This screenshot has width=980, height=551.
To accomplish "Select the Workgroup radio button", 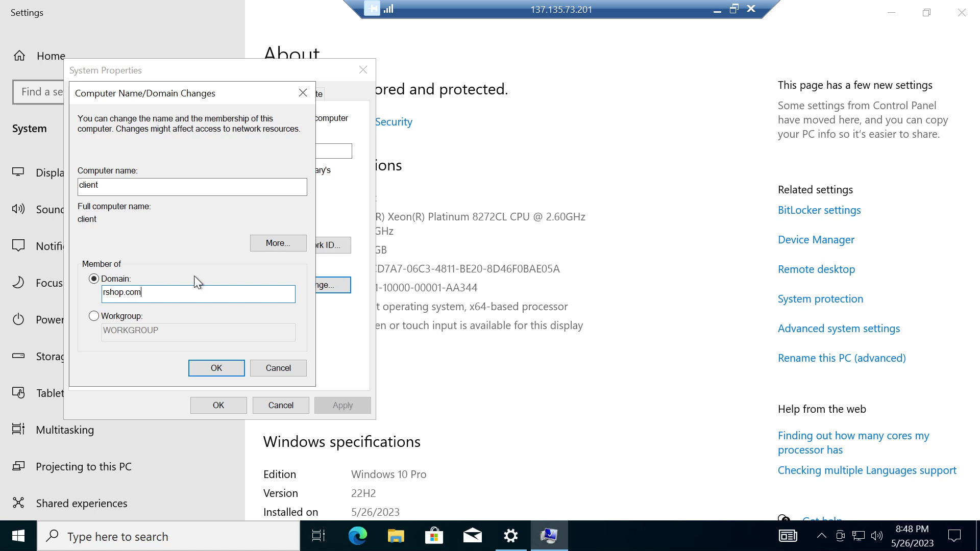I will pos(93,316).
